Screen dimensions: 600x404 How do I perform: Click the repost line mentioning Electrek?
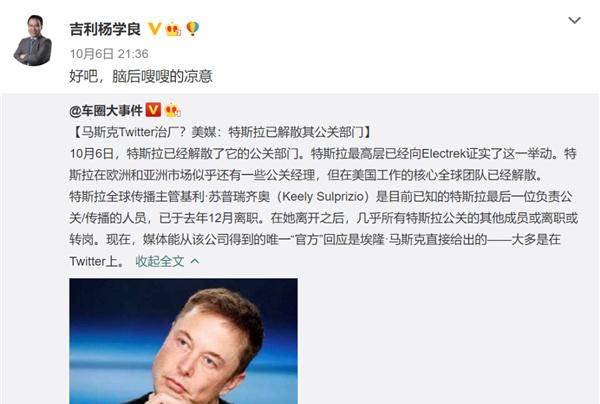(x=323, y=154)
